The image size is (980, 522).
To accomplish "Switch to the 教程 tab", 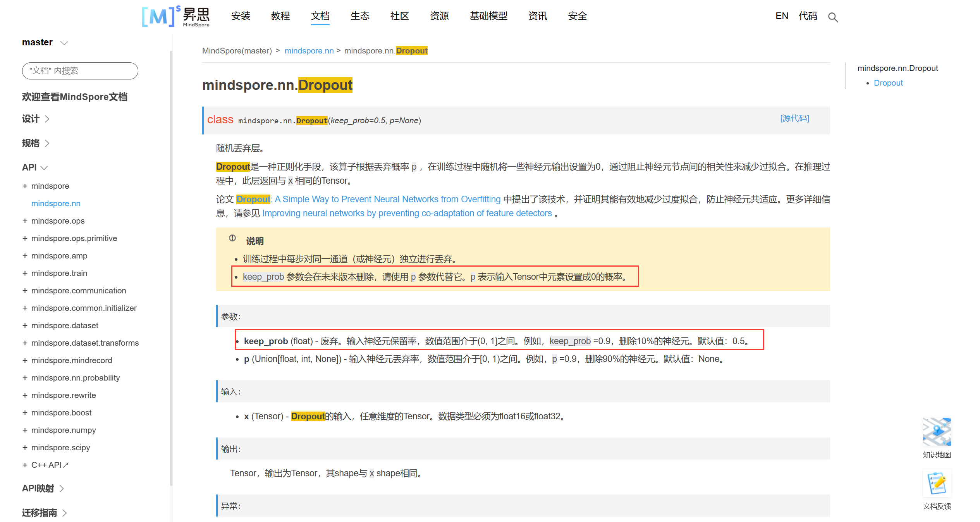I will point(280,16).
